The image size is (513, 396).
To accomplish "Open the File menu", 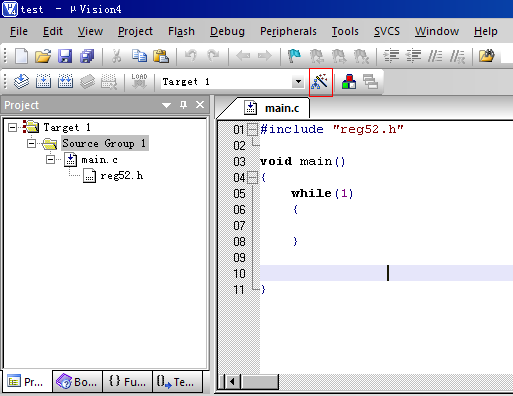I will tap(19, 31).
